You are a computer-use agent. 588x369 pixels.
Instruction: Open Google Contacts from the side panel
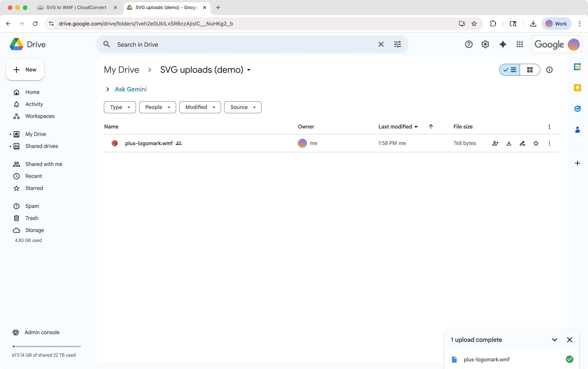click(578, 130)
